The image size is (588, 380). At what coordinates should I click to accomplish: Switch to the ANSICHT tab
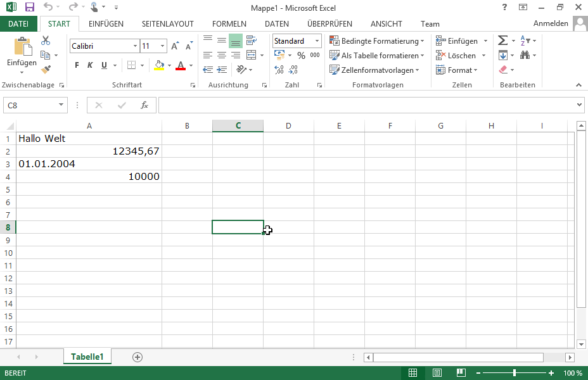pyautogui.click(x=387, y=24)
